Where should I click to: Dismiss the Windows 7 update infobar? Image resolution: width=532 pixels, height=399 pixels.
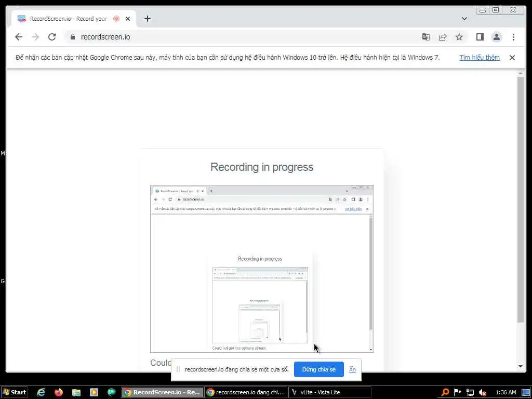click(512, 58)
